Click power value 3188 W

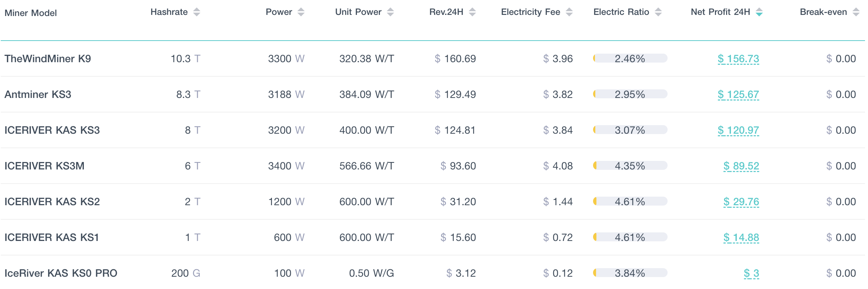(x=286, y=95)
